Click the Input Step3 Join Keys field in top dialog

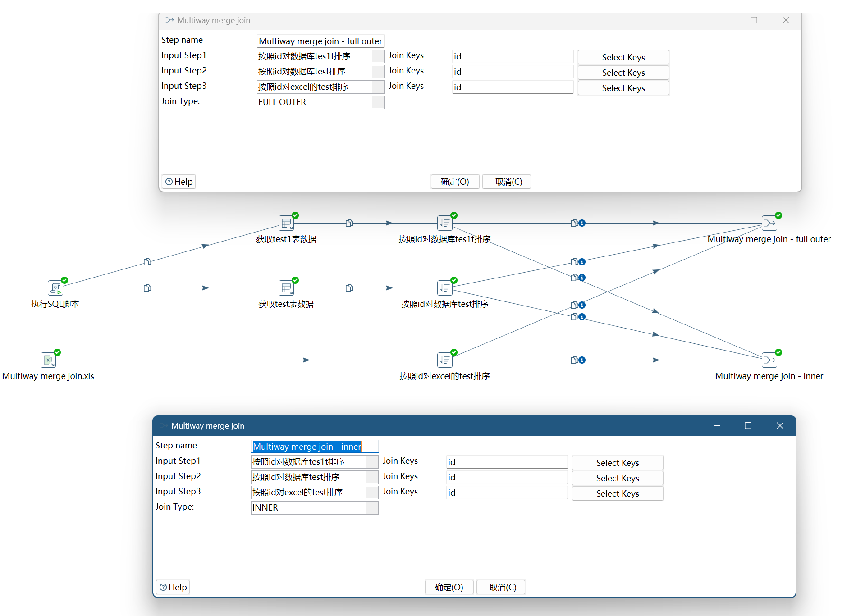(512, 87)
